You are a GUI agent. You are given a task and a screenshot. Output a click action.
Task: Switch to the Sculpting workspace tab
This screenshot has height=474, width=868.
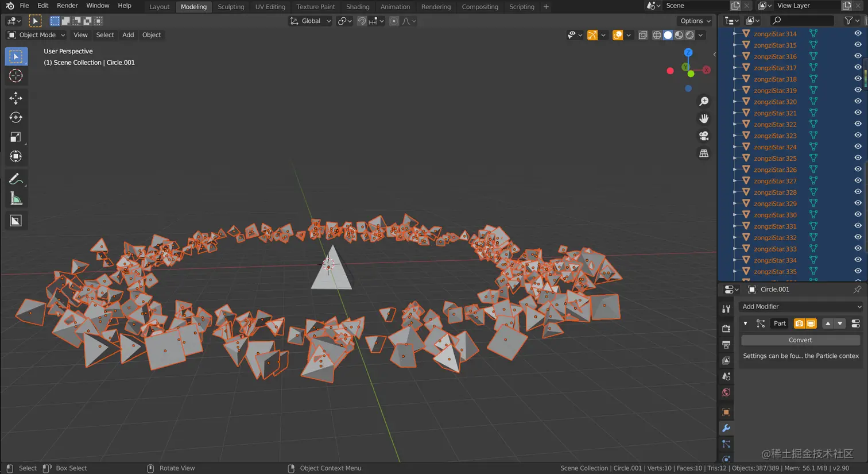231,7
